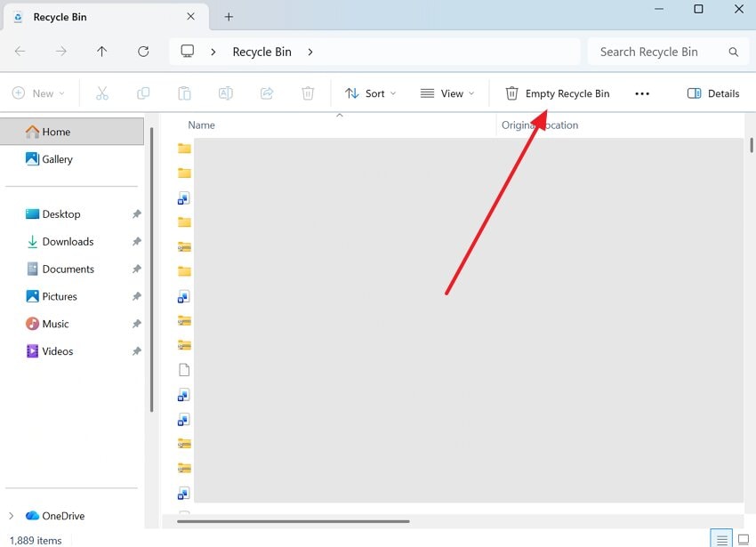The image size is (756, 547).
Task: Switch to details list view in status bar
Action: click(x=721, y=539)
